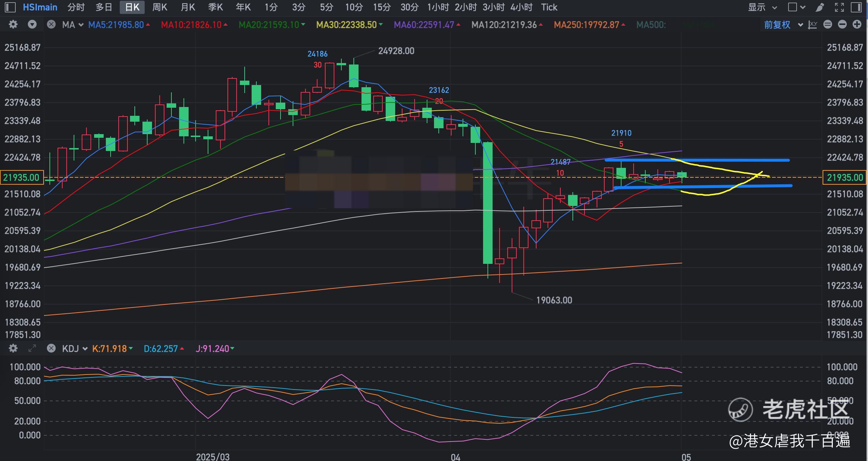Toggle the MA120:21219.36 line
Viewport: 868px width, 461px height.
tap(507, 25)
